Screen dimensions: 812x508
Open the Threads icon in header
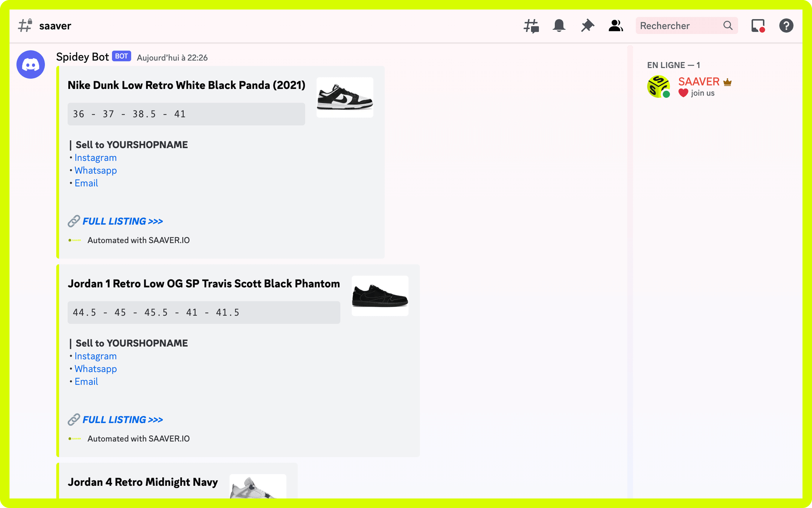point(531,26)
